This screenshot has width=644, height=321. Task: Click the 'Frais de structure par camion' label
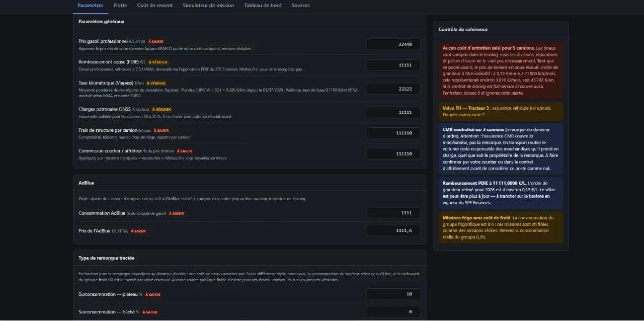coord(108,130)
